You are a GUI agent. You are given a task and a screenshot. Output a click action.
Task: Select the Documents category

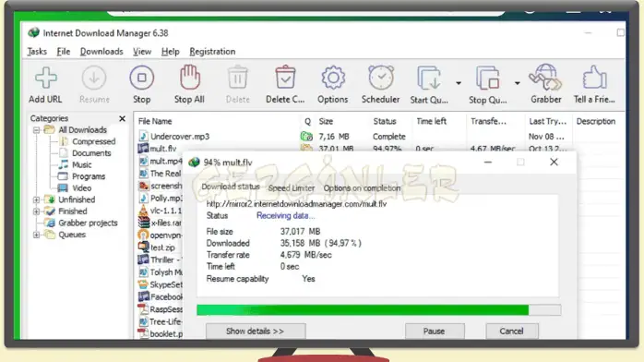tap(91, 153)
